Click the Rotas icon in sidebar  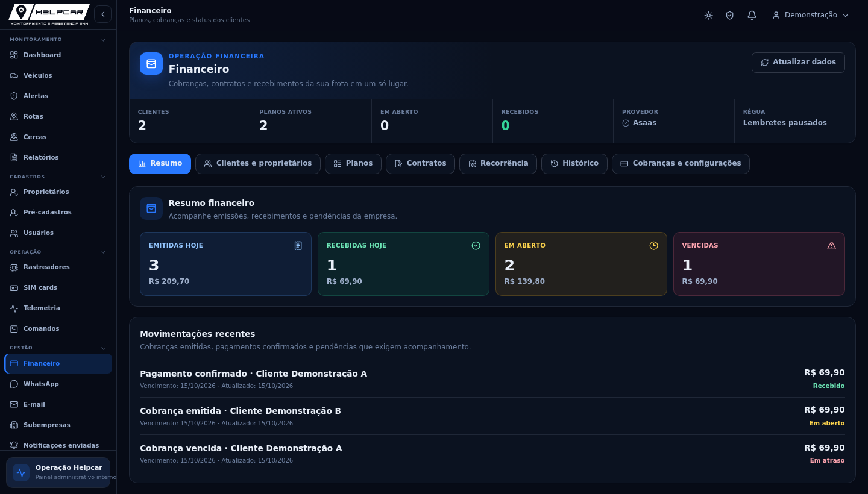point(14,116)
